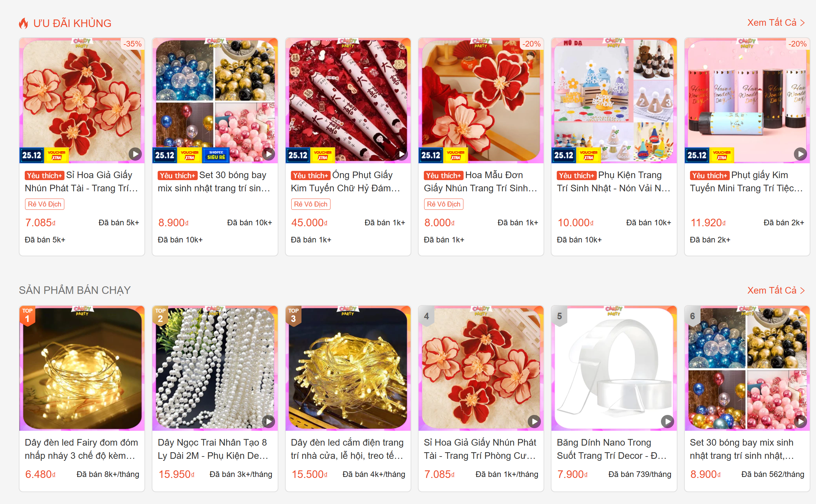Screen dimensions: 816x504
Task: Click the rank 6 Set 30 bóng bay thumbnail
Action: (747, 368)
